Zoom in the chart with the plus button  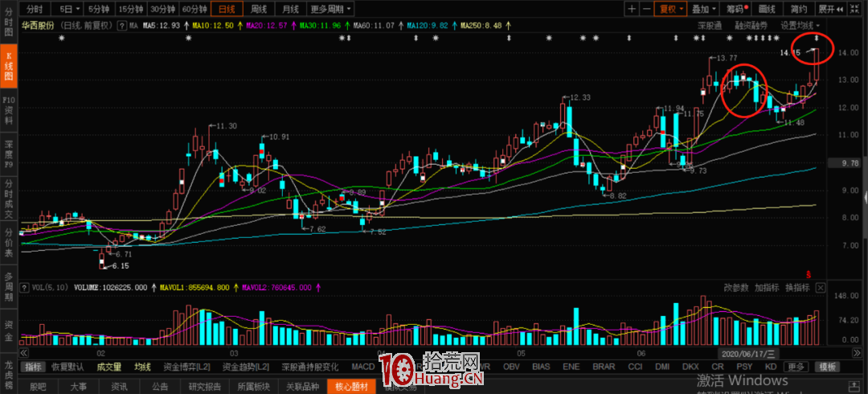point(631,9)
